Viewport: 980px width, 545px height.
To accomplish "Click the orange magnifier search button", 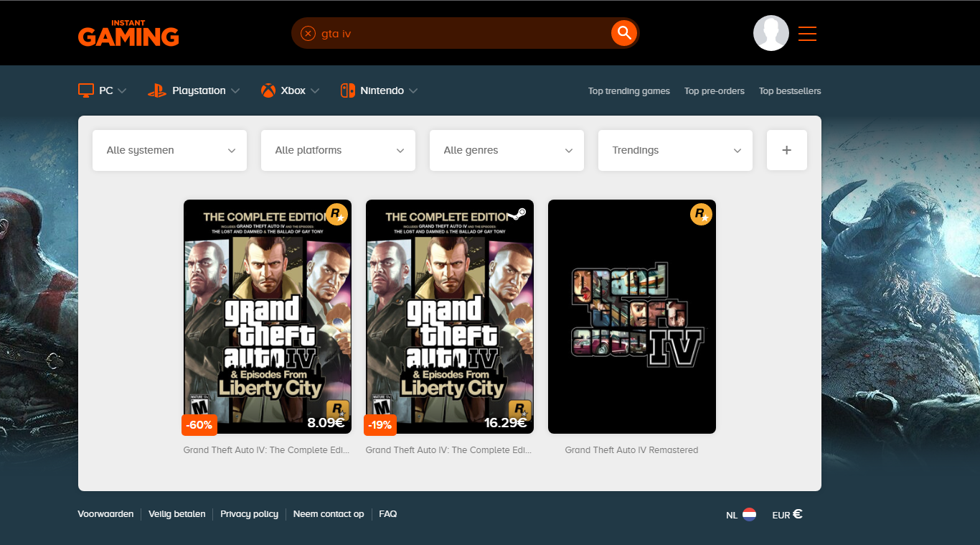I will tap(624, 33).
